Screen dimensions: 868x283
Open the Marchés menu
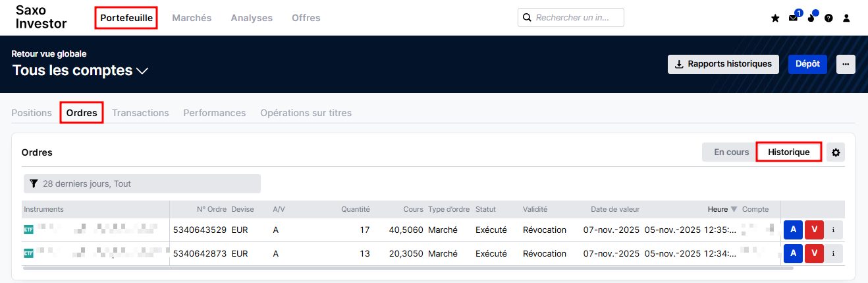pos(192,18)
